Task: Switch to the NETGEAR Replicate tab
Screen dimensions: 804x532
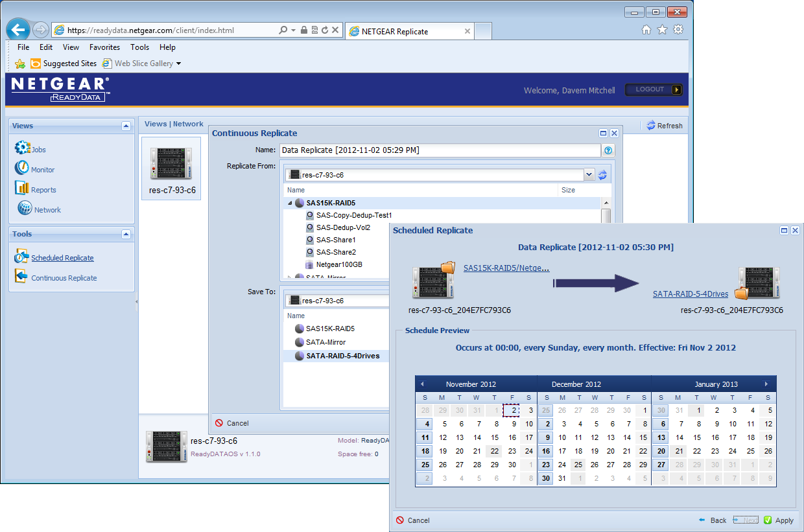Action: (x=410, y=31)
